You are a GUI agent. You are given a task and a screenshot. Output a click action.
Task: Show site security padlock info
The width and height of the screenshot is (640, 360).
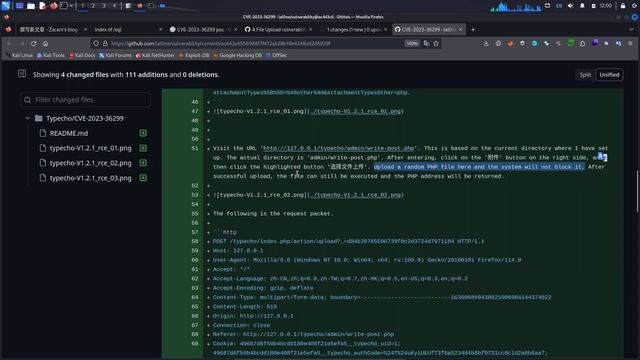105,43
